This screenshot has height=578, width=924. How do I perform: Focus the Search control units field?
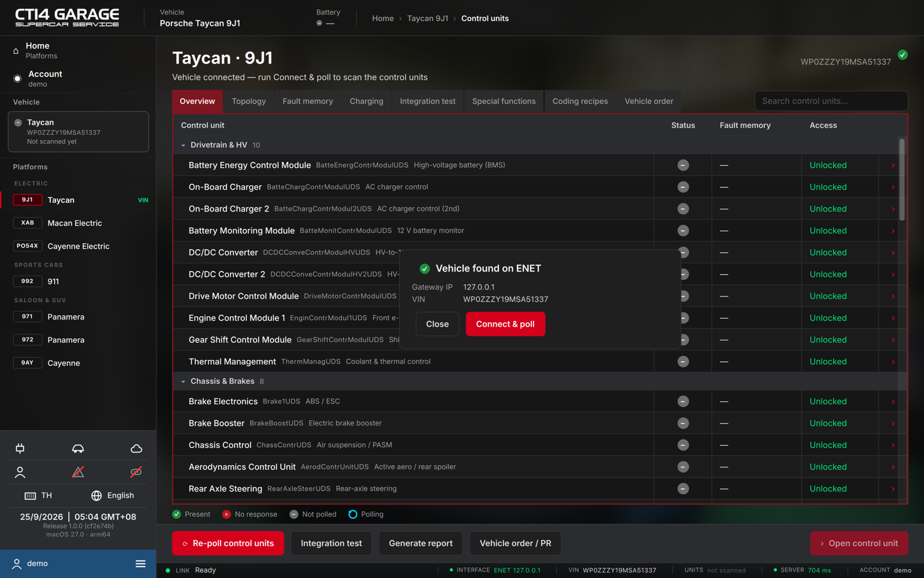coord(831,101)
